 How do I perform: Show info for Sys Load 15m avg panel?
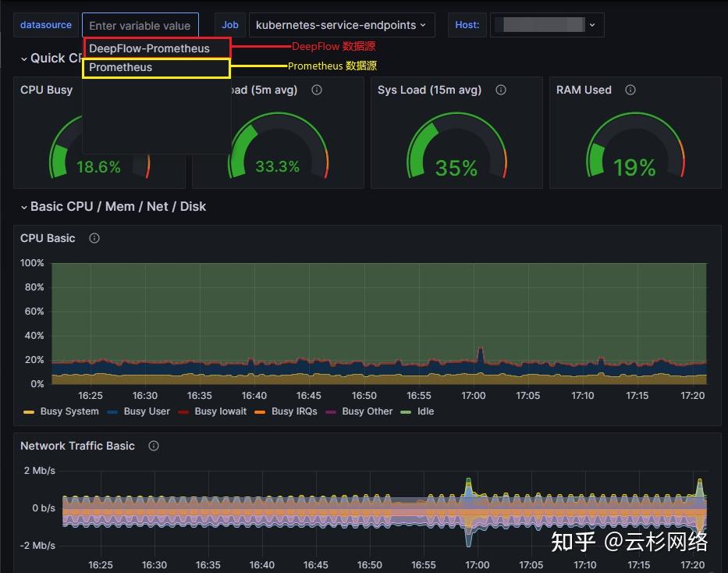[x=500, y=90]
